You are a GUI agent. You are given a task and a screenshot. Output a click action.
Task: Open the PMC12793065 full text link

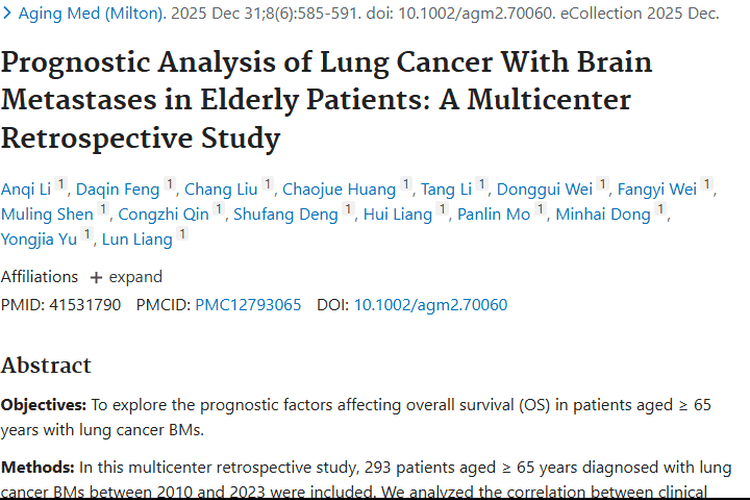[248, 305]
